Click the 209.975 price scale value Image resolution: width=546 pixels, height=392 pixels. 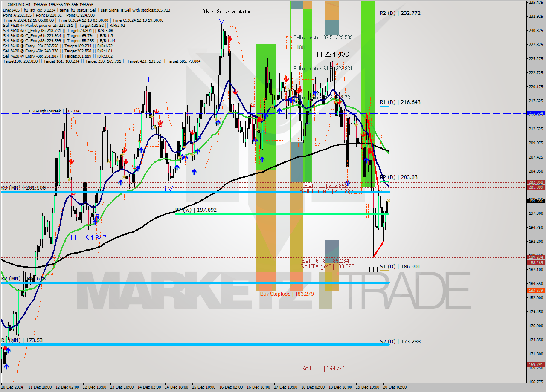536,143
